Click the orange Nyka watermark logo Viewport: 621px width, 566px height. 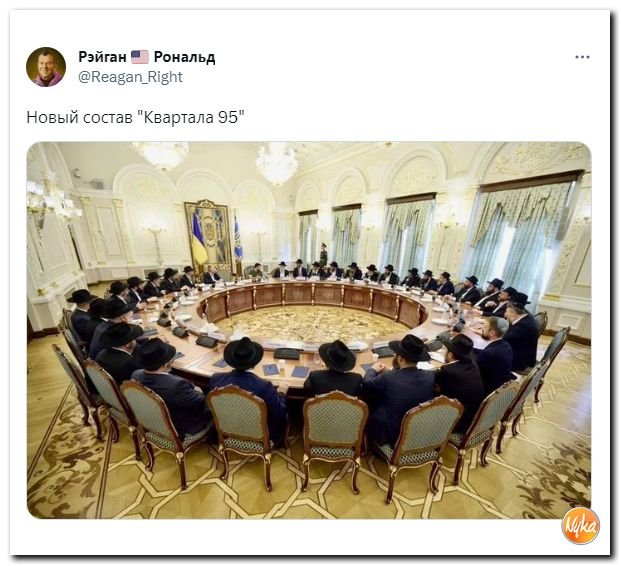pyautogui.click(x=580, y=525)
